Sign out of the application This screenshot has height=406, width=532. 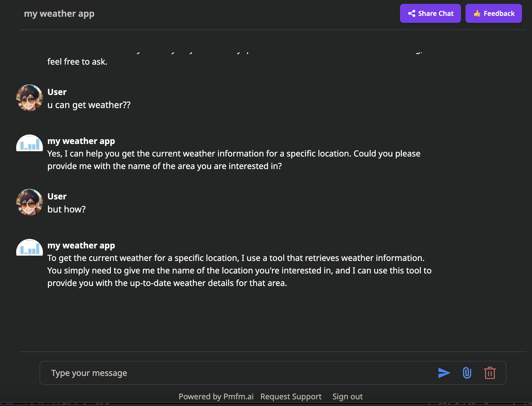click(x=347, y=396)
